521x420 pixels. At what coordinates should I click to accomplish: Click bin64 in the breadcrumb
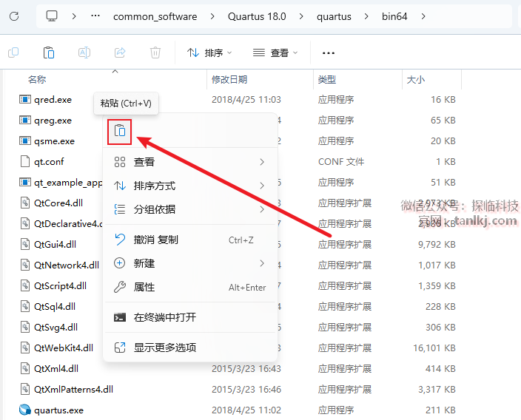[x=394, y=16]
